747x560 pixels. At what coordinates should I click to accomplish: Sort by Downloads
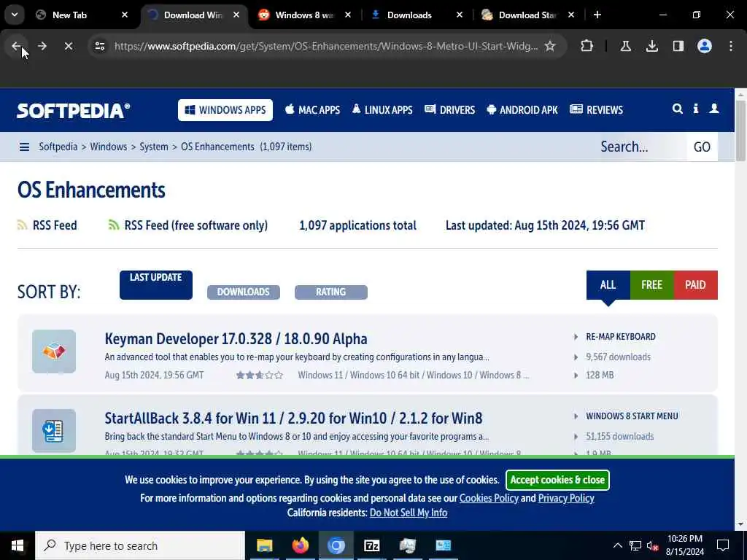(244, 292)
